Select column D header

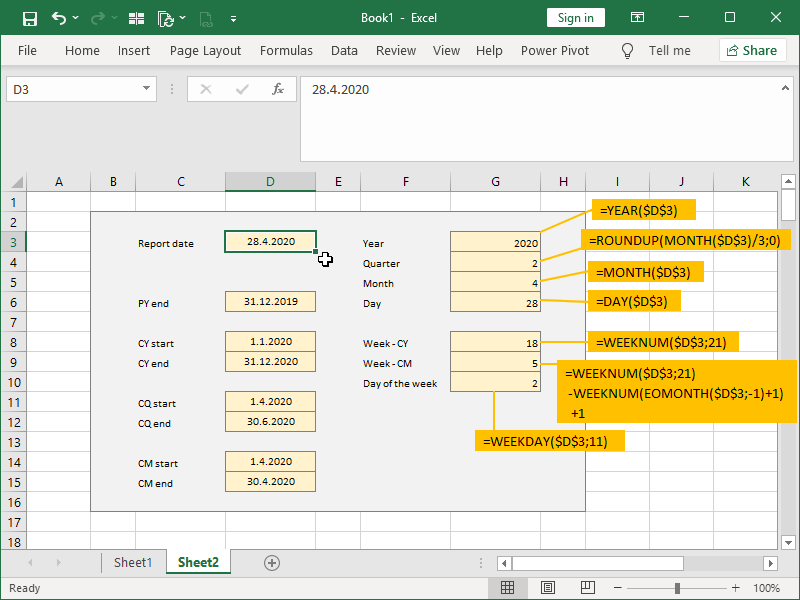coord(270,182)
